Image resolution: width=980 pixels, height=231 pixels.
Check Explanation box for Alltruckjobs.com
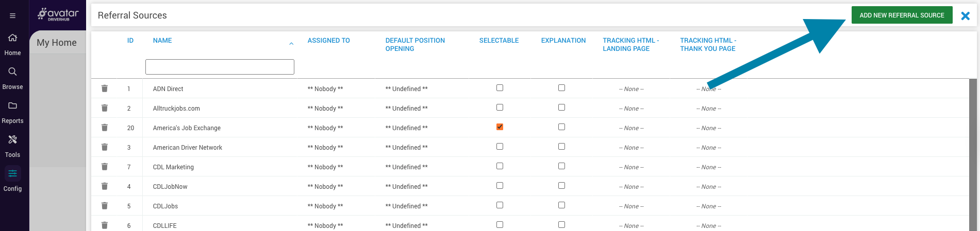pos(561,108)
